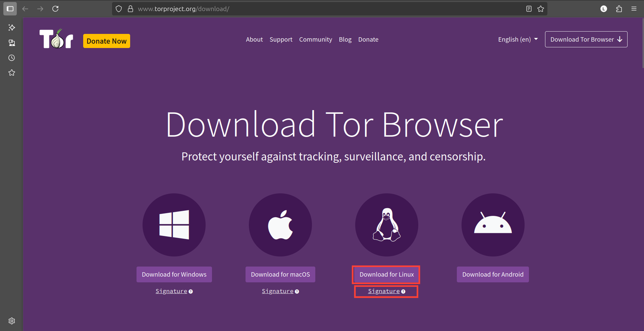Open the Support menu item
644x331 pixels.
point(281,39)
